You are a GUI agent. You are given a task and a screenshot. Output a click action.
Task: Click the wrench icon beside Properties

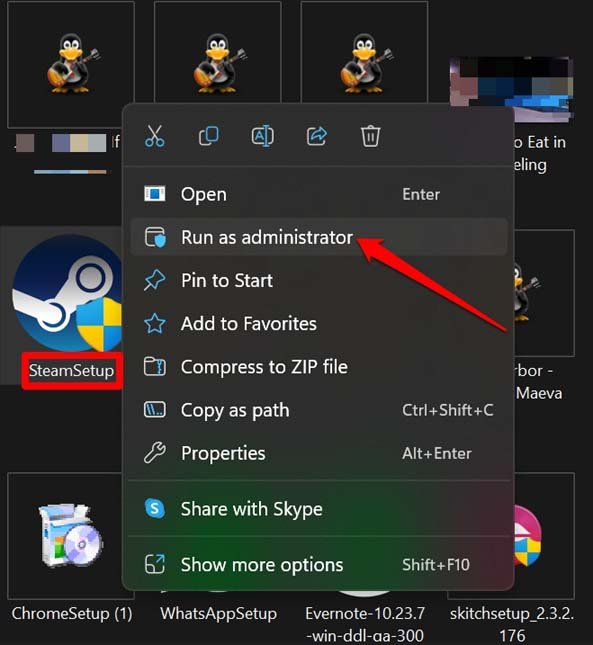(155, 453)
